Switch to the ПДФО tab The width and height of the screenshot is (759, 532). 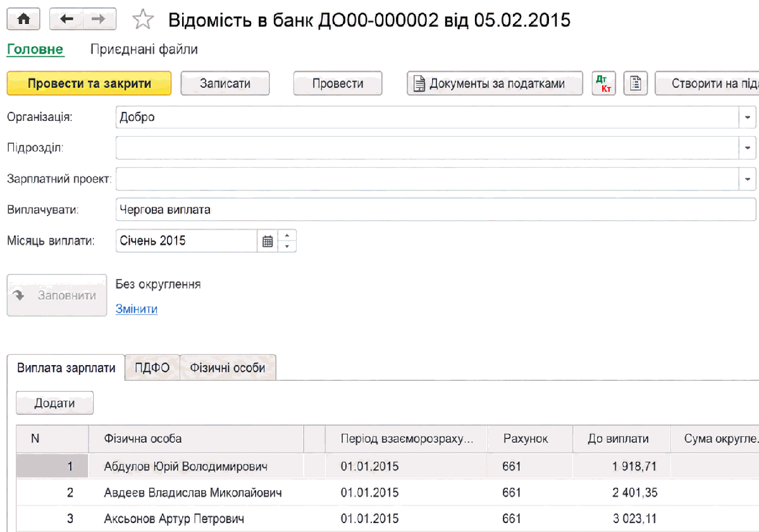tap(152, 368)
